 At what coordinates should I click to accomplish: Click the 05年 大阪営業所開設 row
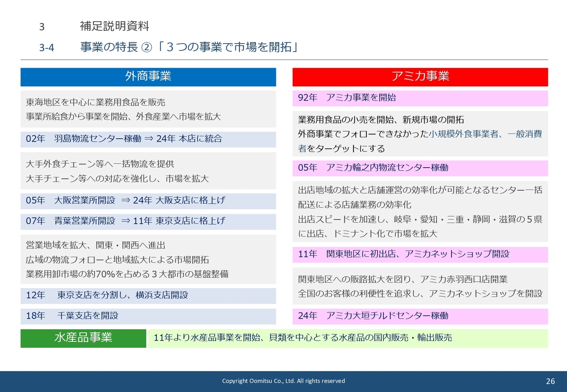click(x=148, y=200)
